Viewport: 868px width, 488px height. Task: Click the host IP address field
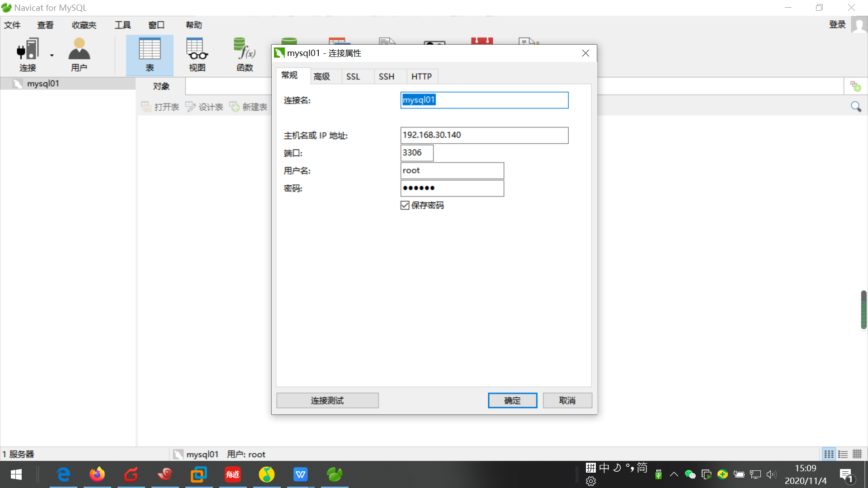[x=484, y=135]
